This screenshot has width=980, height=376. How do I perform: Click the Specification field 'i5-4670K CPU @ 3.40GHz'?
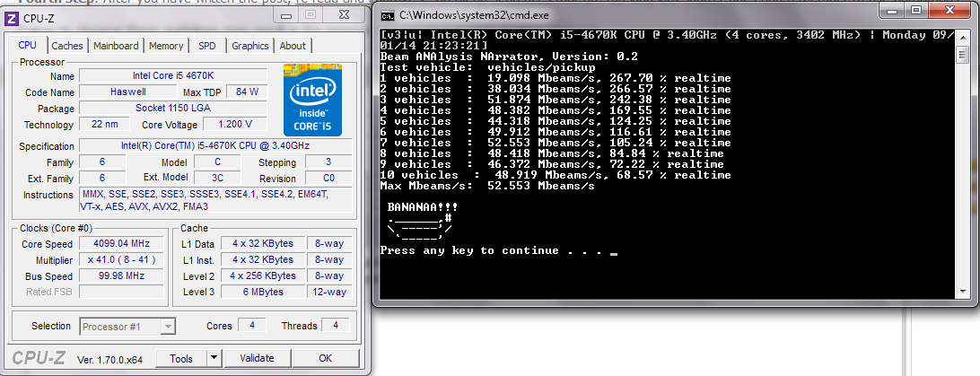215,146
